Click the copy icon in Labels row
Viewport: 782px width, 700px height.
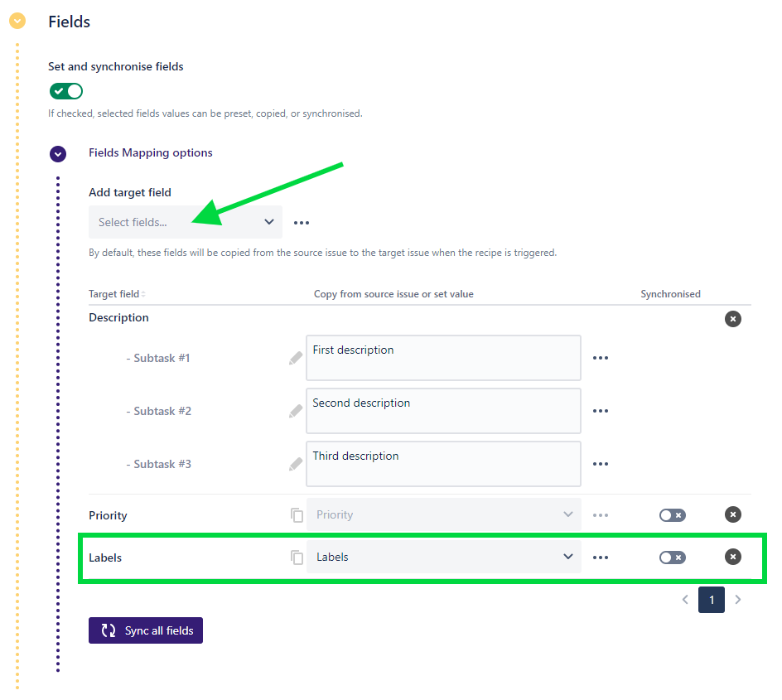click(x=297, y=558)
